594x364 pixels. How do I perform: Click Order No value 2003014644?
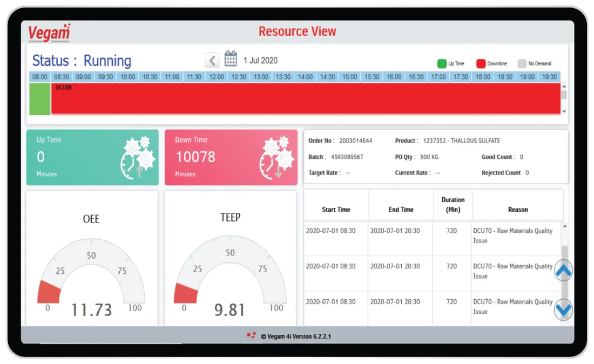click(x=356, y=141)
